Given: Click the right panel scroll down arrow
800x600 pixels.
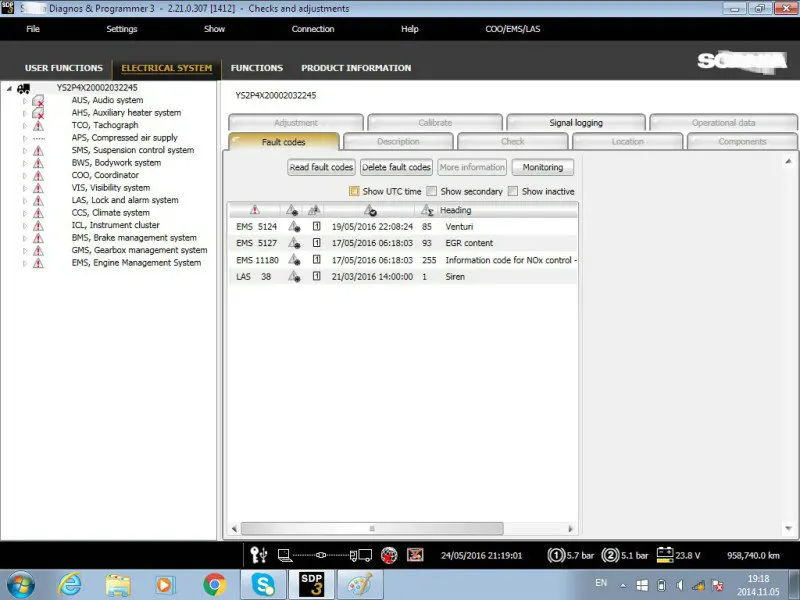Looking at the screenshot, I should (x=788, y=528).
